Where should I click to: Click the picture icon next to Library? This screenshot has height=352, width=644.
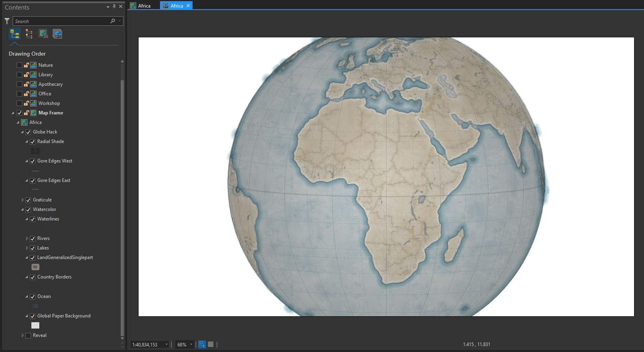[x=33, y=75]
